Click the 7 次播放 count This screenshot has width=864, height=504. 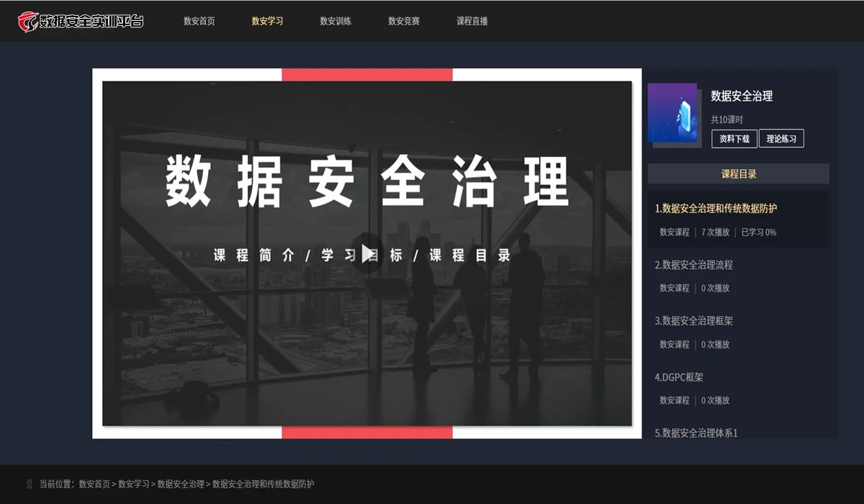coord(715,233)
